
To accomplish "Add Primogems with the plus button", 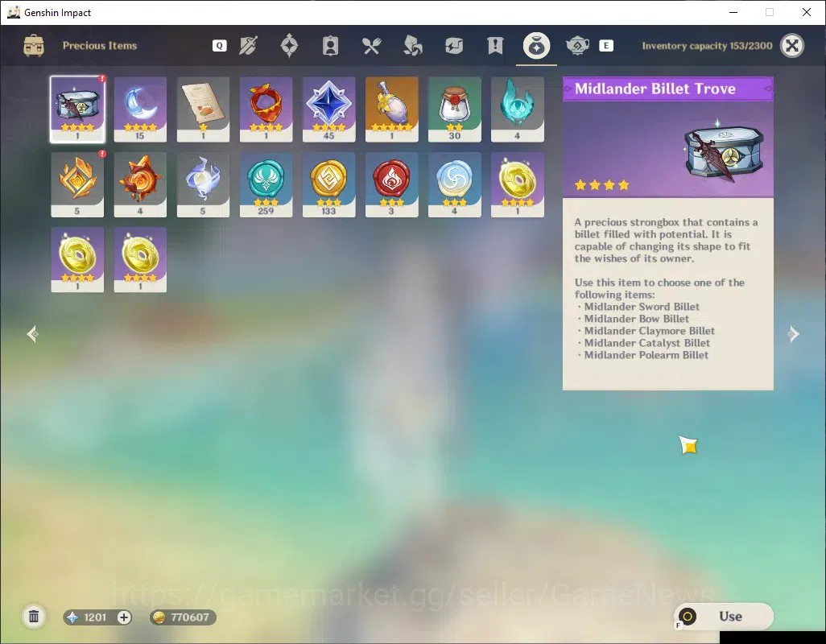I will [x=124, y=617].
